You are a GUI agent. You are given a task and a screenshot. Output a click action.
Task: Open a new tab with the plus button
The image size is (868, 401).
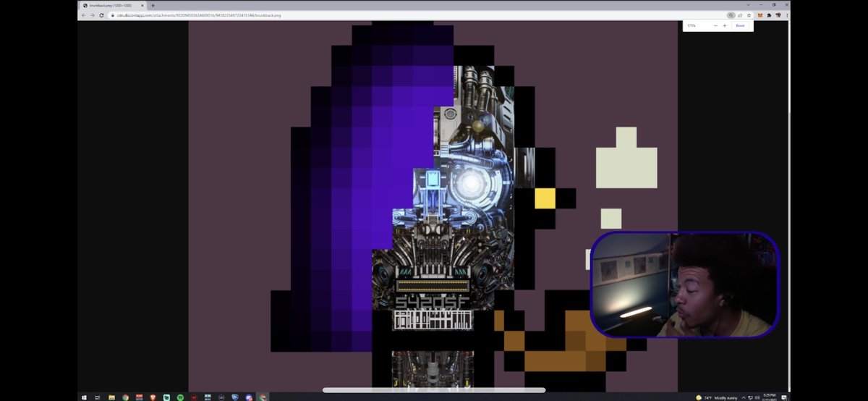point(153,5)
